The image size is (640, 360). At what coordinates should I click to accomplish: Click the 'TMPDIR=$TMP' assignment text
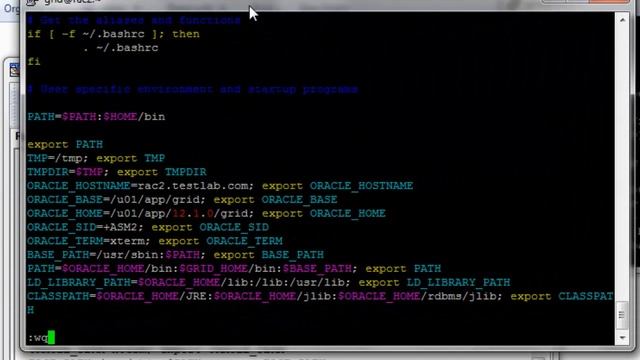coord(65,172)
